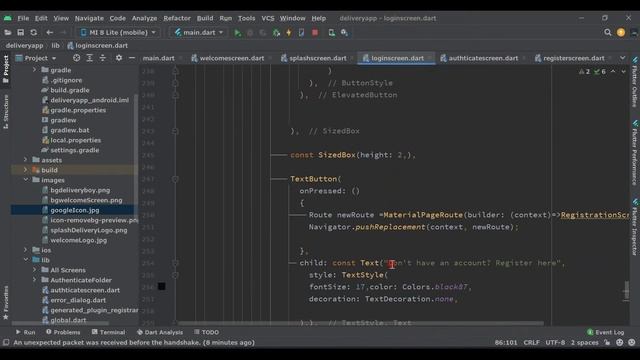Screen dimensions: 640x360
Task: Show hidden editor tabs dropdown arrow
Action: pyautogui.click(x=622, y=58)
